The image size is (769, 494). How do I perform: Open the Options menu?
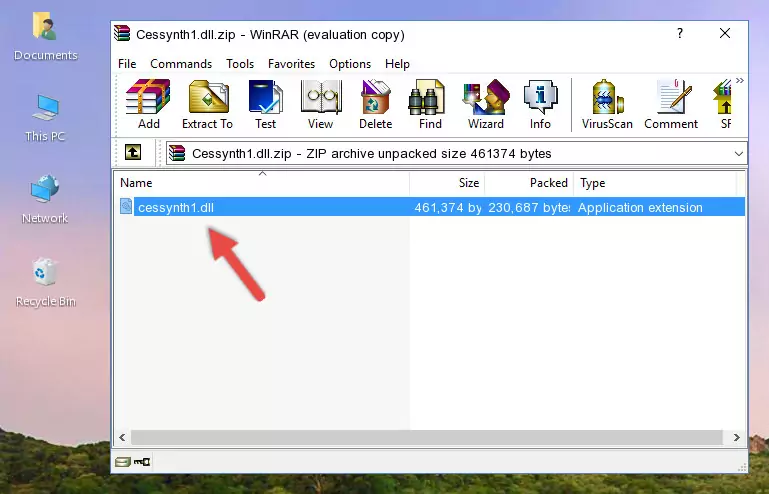coord(350,64)
